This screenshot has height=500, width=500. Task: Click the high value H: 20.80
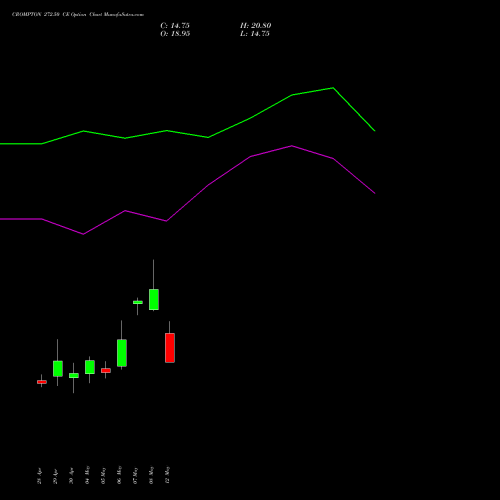255,26
